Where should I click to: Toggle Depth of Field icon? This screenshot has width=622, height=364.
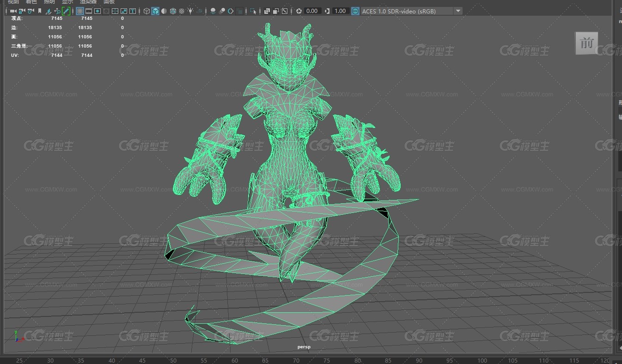click(239, 11)
